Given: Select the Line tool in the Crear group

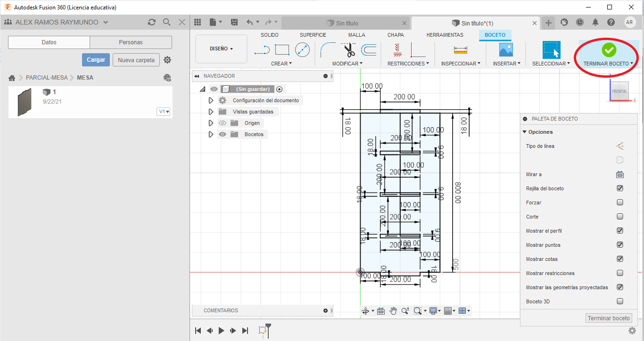Looking at the screenshot, I should pos(262,50).
